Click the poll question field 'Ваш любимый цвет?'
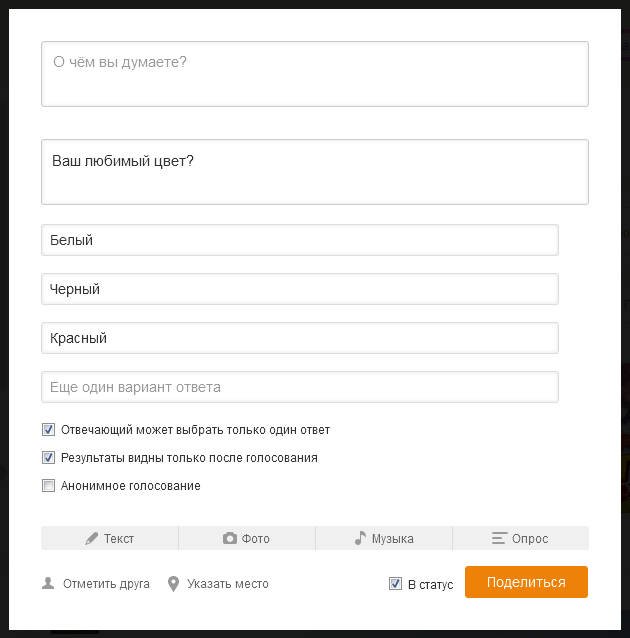 click(x=314, y=172)
